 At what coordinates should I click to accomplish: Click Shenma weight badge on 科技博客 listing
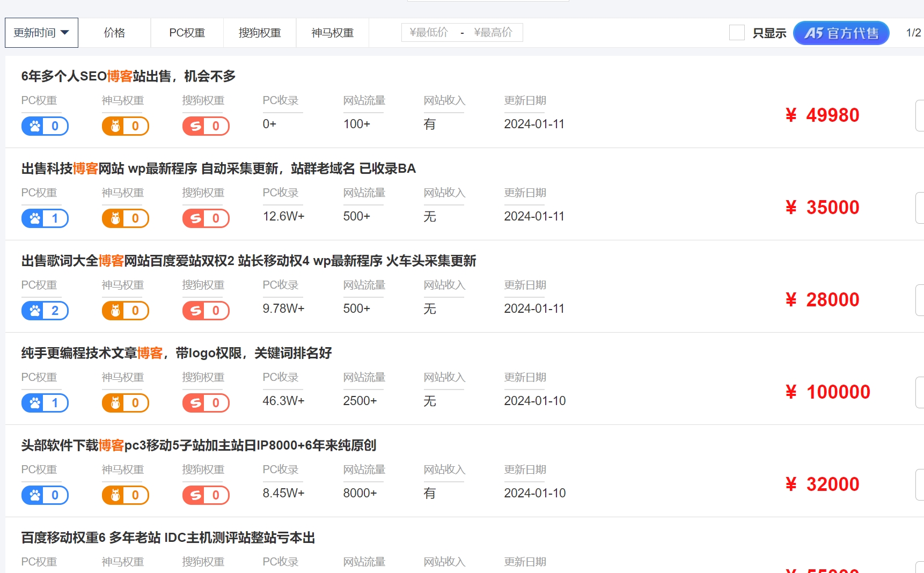[x=126, y=218]
